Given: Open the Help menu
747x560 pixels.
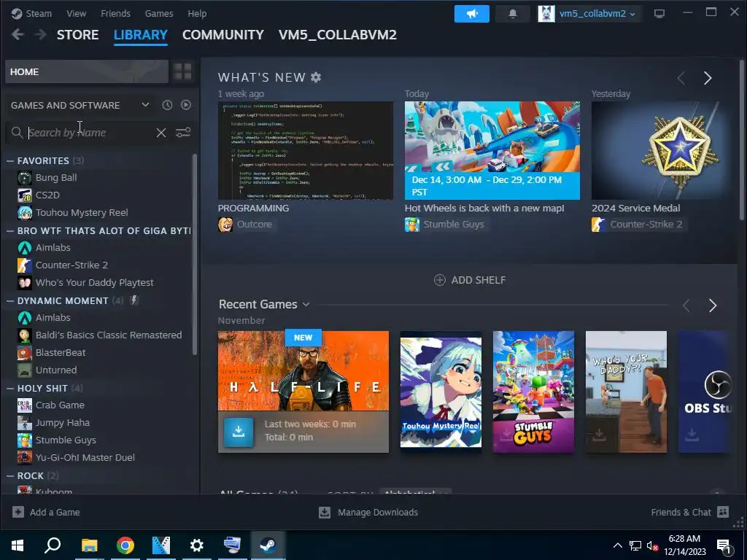Looking at the screenshot, I should coord(197,13).
